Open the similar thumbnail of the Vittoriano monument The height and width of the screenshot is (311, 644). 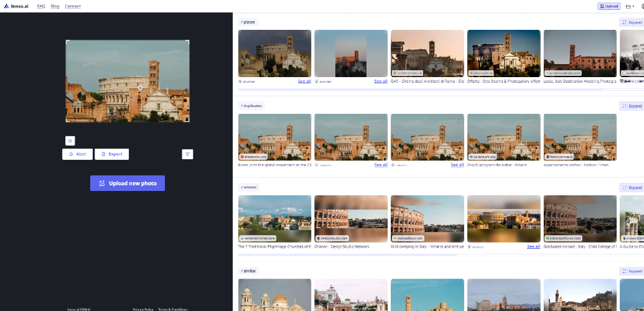(351, 295)
